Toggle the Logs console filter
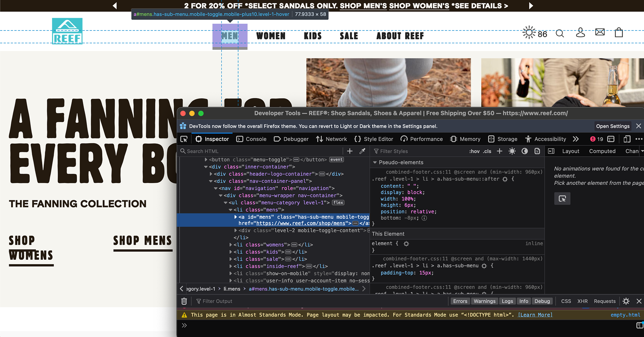 click(507, 301)
